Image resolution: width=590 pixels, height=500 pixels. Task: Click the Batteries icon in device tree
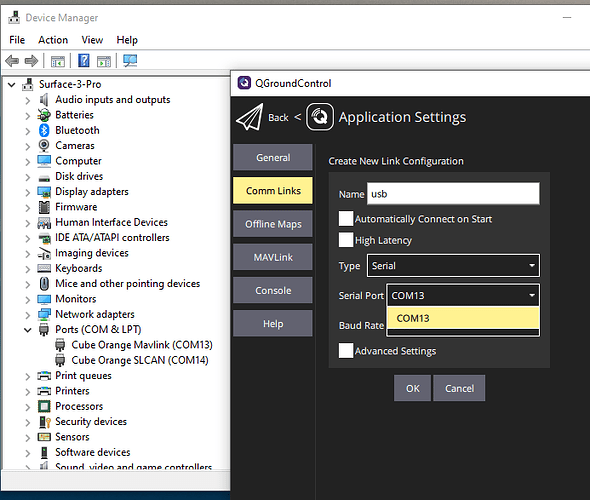pos(44,115)
